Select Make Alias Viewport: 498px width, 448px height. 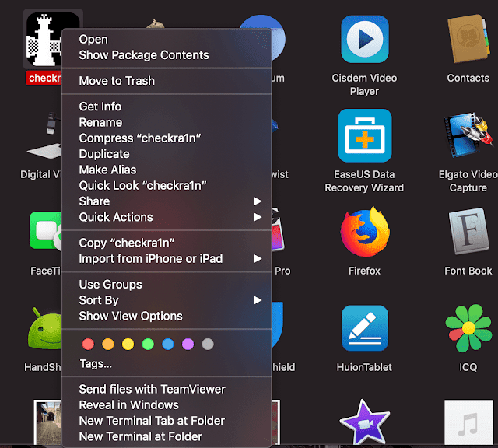pyautogui.click(x=167, y=170)
